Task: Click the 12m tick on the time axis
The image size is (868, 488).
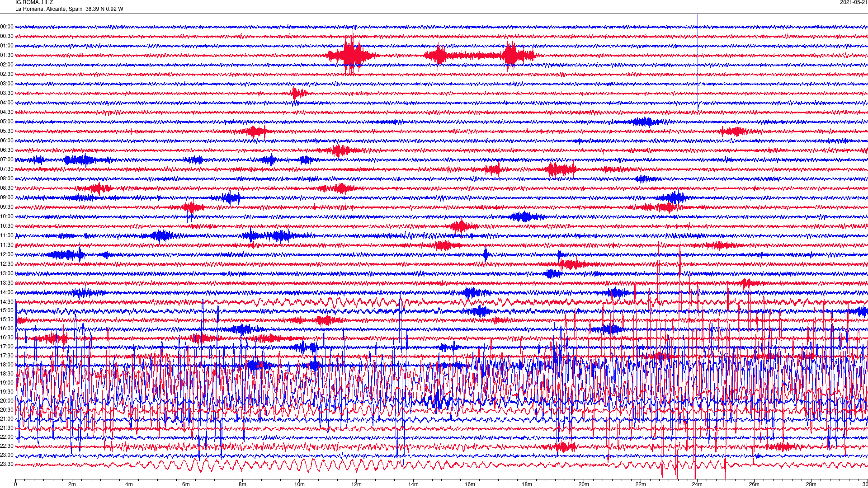Action: pyautogui.click(x=356, y=484)
